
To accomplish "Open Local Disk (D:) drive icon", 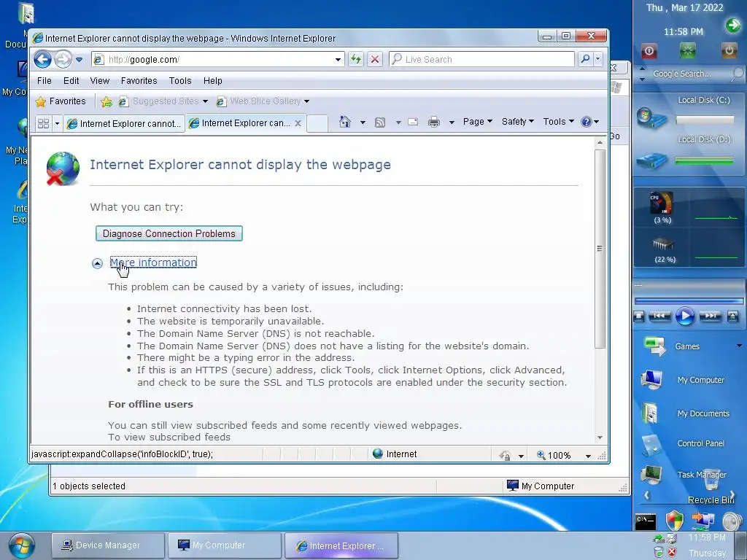I will (651, 160).
